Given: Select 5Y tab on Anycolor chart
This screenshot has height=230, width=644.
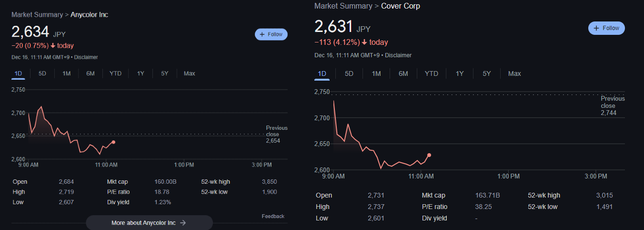Looking at the screenshot, I should [x=164, y=73].
